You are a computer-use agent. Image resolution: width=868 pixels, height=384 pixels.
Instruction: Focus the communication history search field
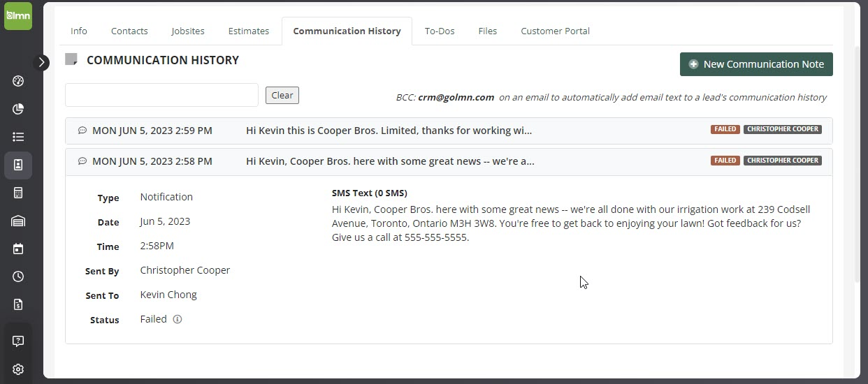coord(161,95)
